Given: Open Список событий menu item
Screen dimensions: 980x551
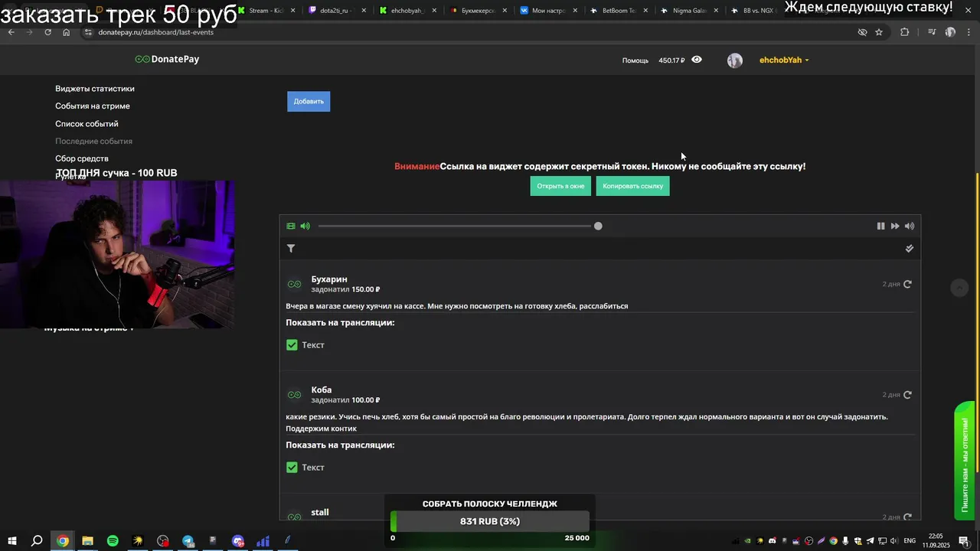Looking at the screenshot, I should tap(87, 124).
